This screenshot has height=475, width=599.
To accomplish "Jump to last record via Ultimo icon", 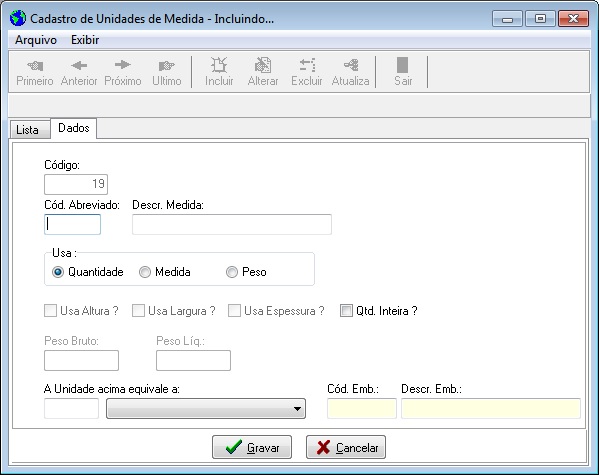I will coord(167,65).
